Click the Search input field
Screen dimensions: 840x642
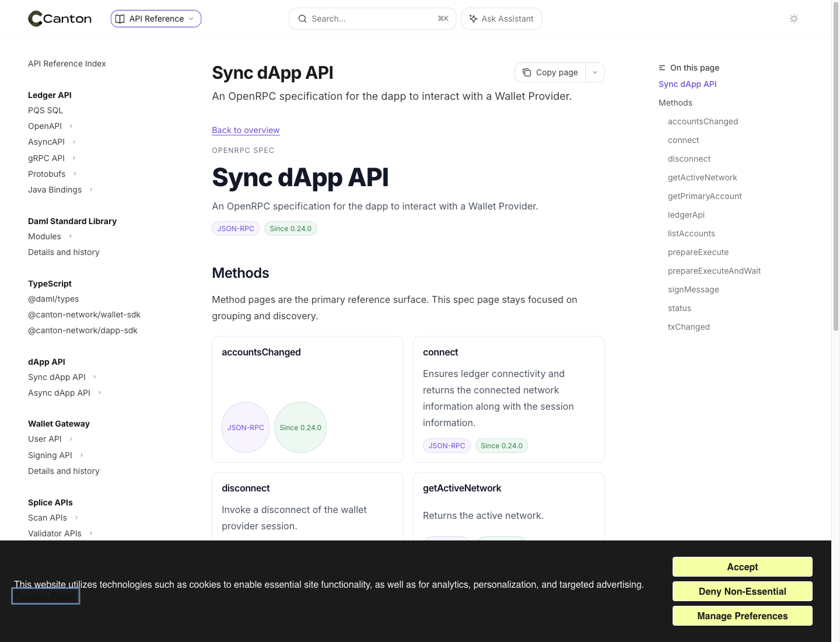(372, 19)
